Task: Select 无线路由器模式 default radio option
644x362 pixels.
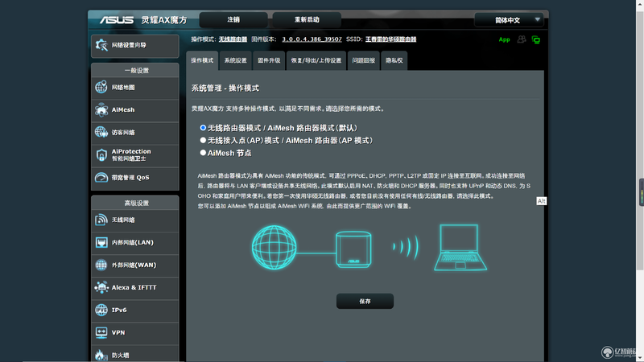Action: 203,128
